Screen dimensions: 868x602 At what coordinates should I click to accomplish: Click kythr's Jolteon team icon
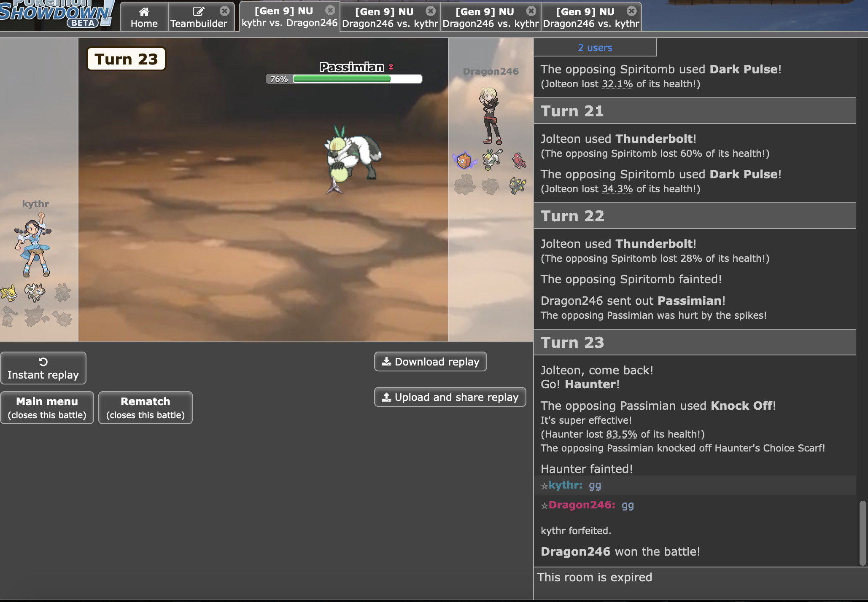point(9,293)
